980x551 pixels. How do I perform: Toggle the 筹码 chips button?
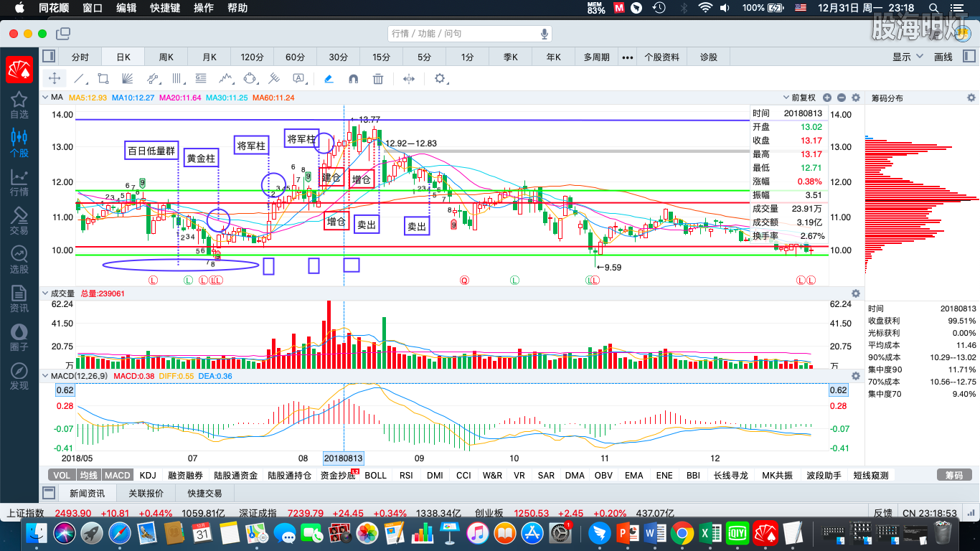(x=954, y=475)
